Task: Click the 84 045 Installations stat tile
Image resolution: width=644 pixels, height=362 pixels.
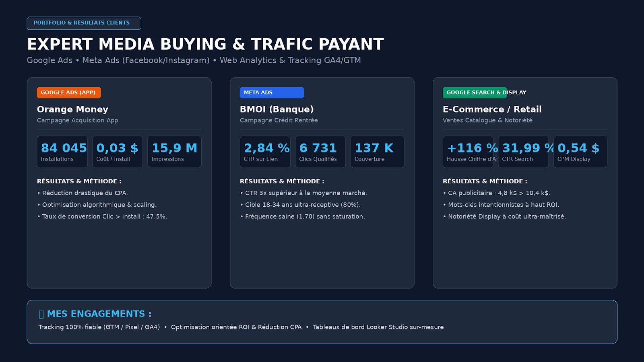Action: (62, 152)
